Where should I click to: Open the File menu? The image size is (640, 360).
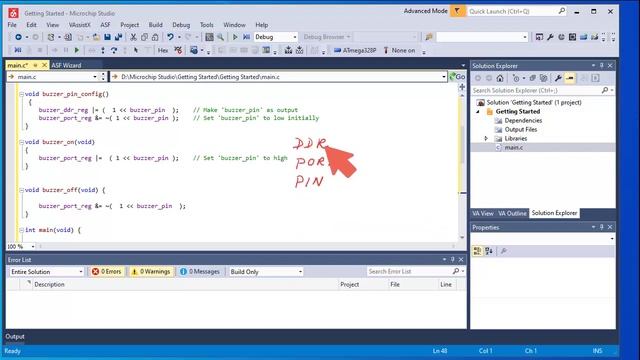[12, 25]
